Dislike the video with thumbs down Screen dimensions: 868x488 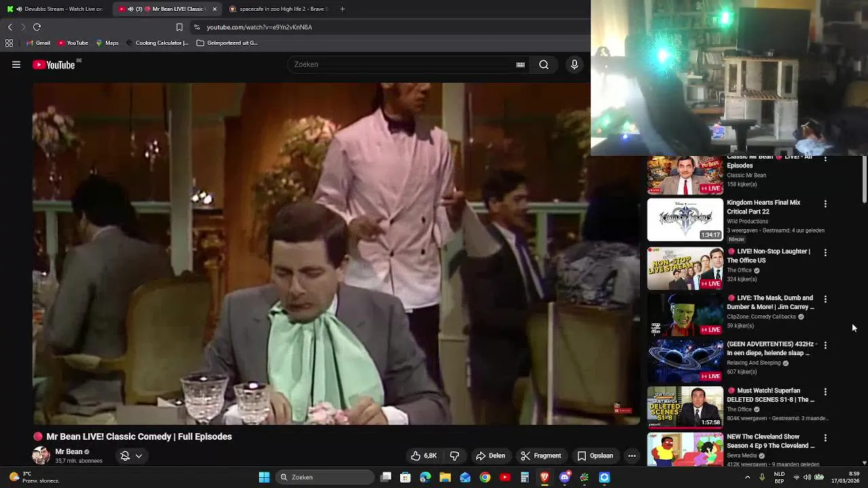(x=454, y=455)
